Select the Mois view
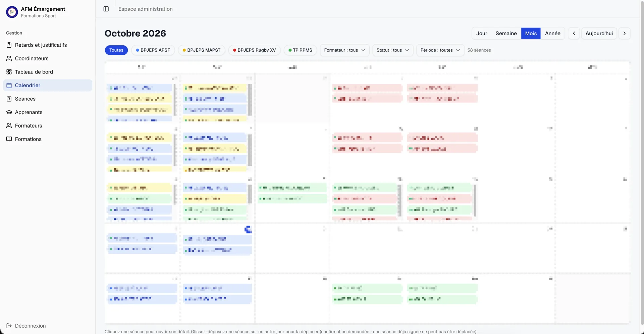644x334 pixels. (x=531, y=33)
